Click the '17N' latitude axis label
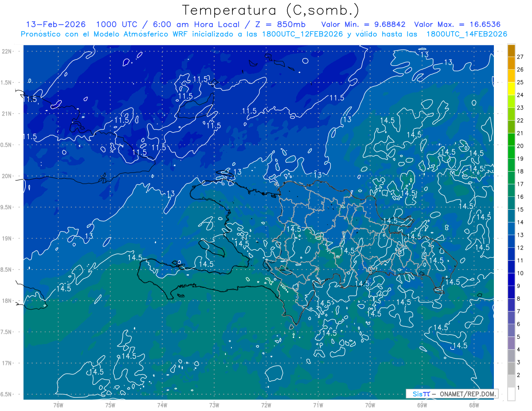The height and width of the screenshot is (411, 532). [7, 363]
